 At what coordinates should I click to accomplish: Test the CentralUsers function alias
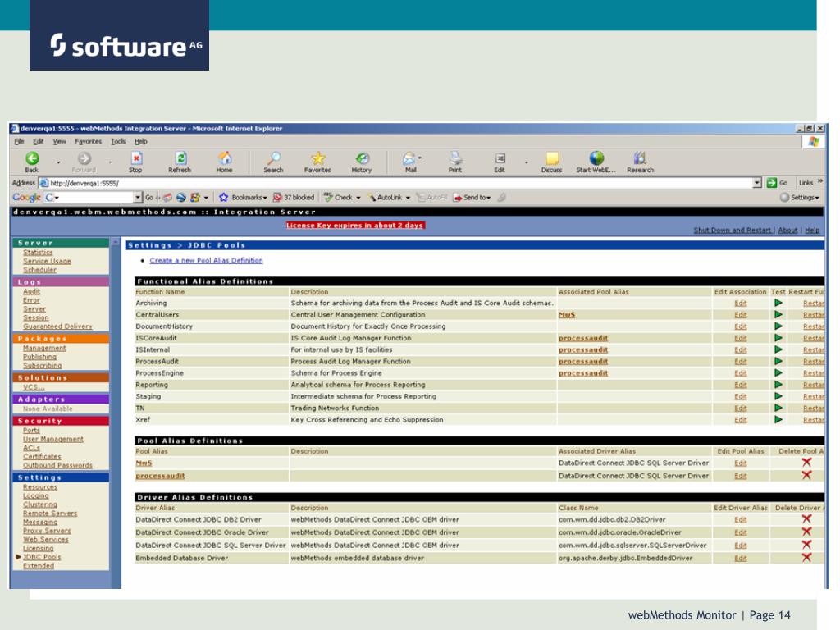point(778,314)
